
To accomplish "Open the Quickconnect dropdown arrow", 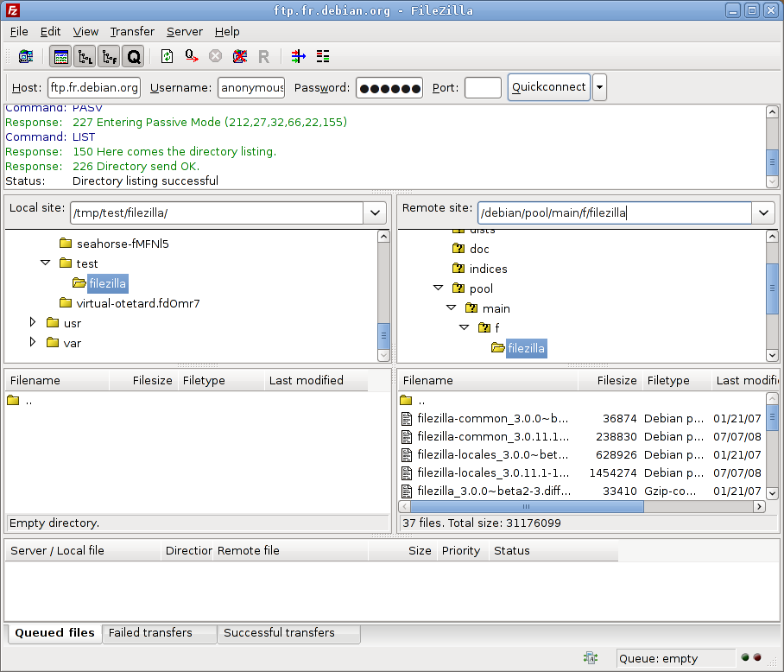I will coord(599,86).
